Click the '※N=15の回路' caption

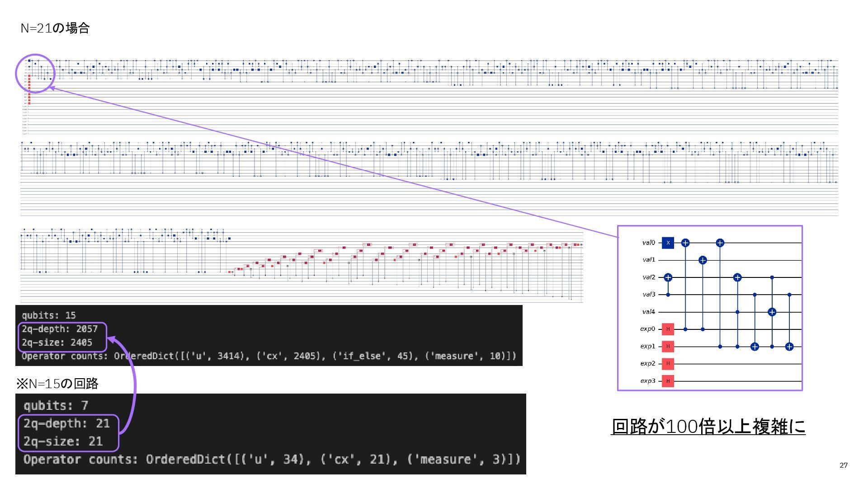57,384
